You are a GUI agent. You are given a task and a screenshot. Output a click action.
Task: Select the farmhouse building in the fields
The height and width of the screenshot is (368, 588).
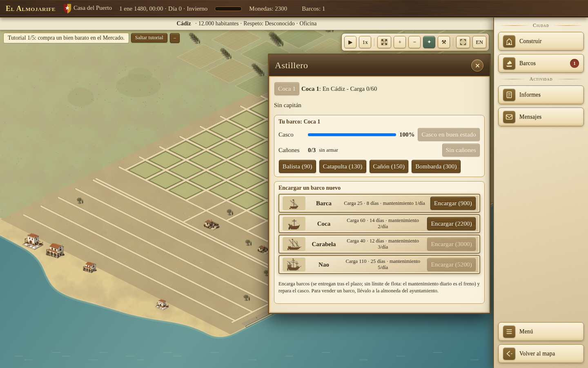pos(211,224)
